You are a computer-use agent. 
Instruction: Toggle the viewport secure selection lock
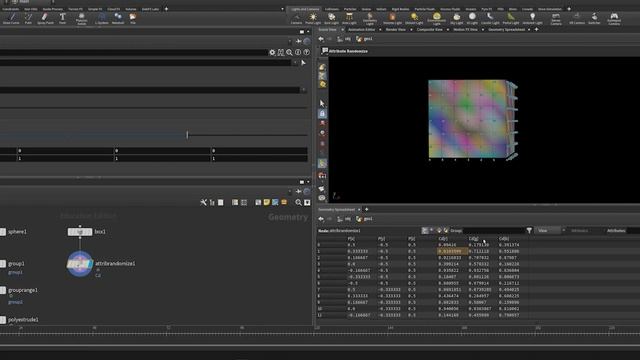pyautogui.click(x=322, y=113)
